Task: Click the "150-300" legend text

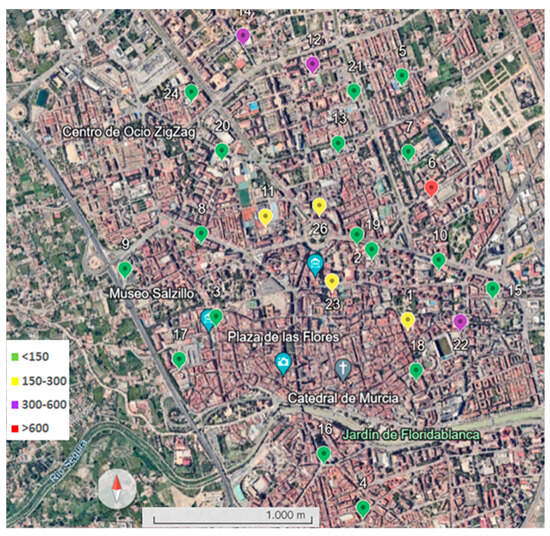Action: tap(44, 381)
